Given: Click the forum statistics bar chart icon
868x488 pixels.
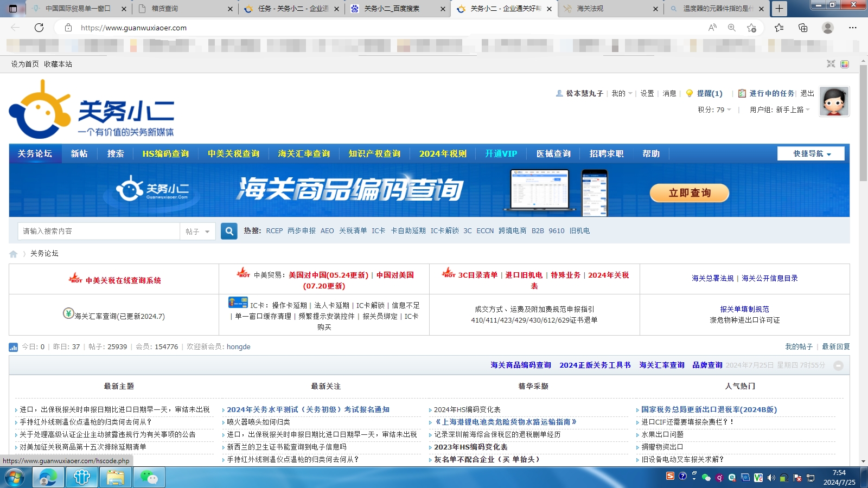Looking at the screenshot, I should (14, 347).
